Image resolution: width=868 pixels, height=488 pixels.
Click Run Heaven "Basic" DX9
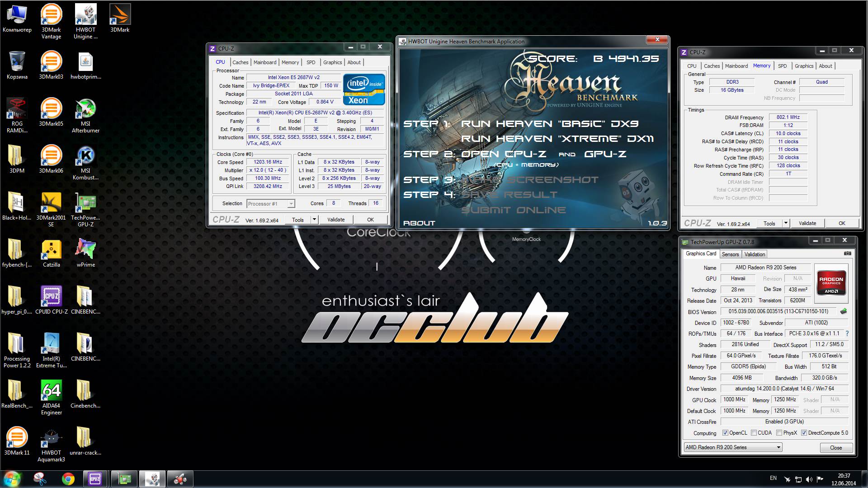click(550, 124)
